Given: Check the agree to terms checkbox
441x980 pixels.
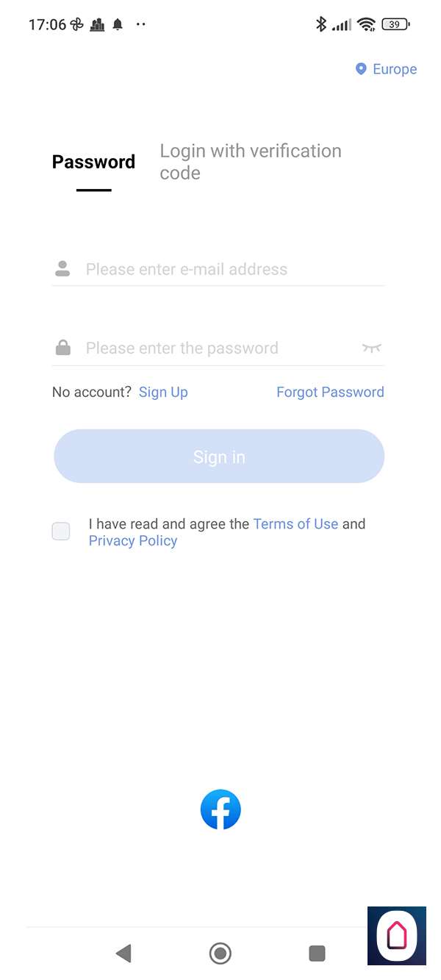Looking at the screenshot, I should click(x=61, y=532).
